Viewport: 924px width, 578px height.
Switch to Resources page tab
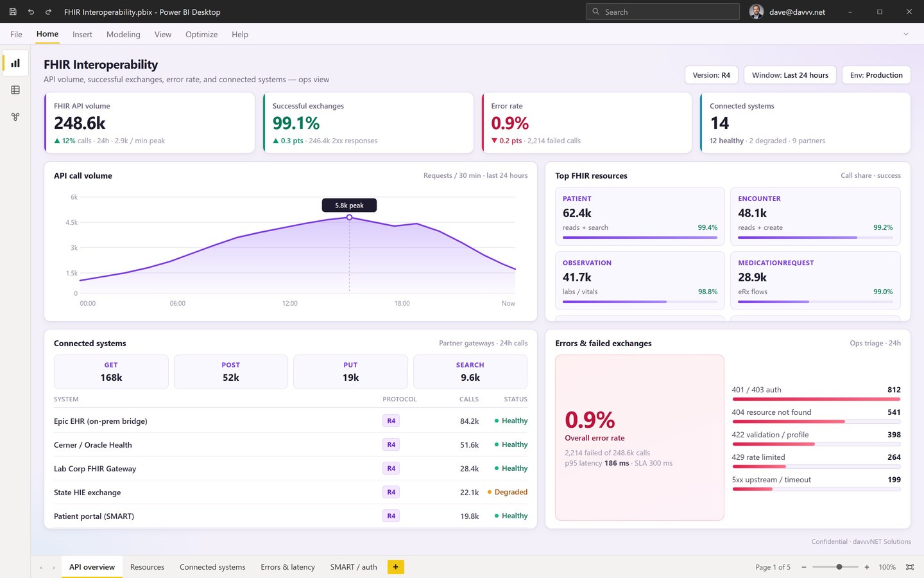tap(147, 567)
